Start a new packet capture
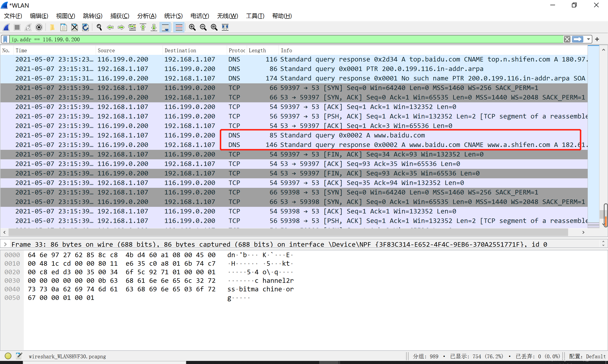The image size is (608, 364). point(6,27)
